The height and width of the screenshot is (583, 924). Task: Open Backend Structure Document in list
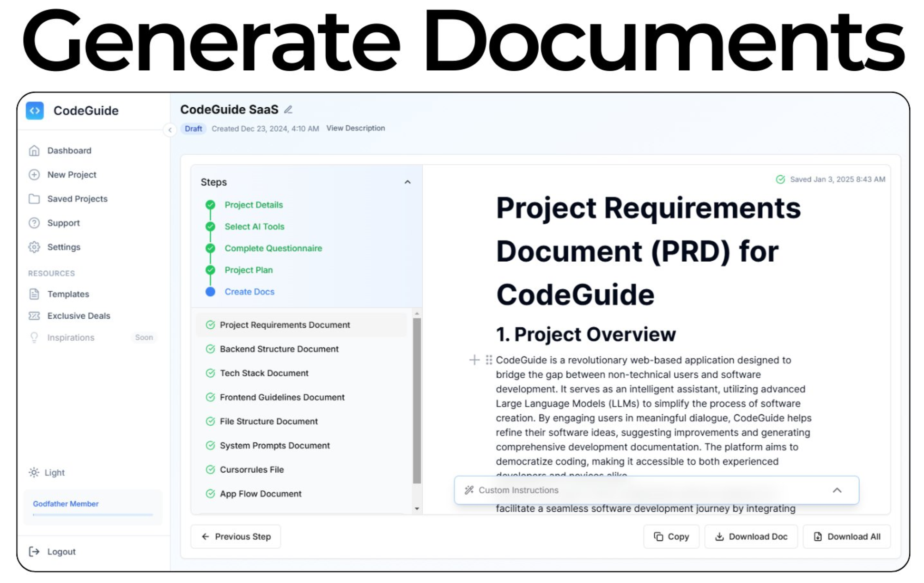point(279,349)
